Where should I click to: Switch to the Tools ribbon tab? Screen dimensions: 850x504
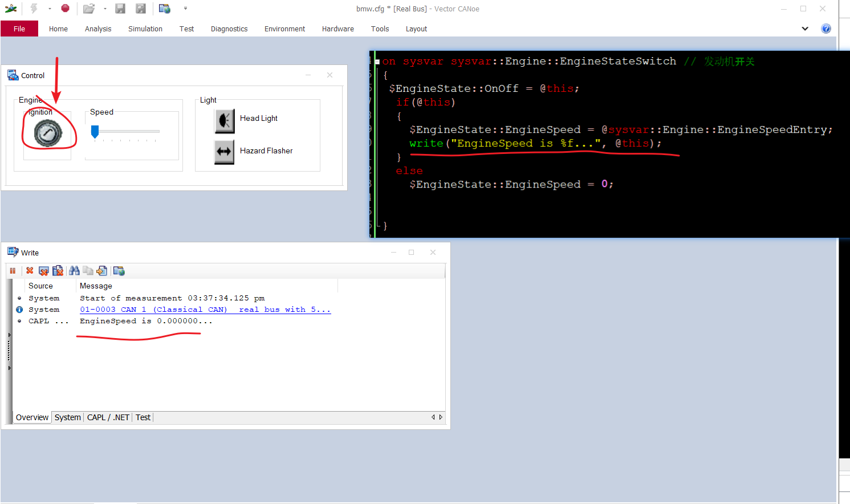point(380,29)
